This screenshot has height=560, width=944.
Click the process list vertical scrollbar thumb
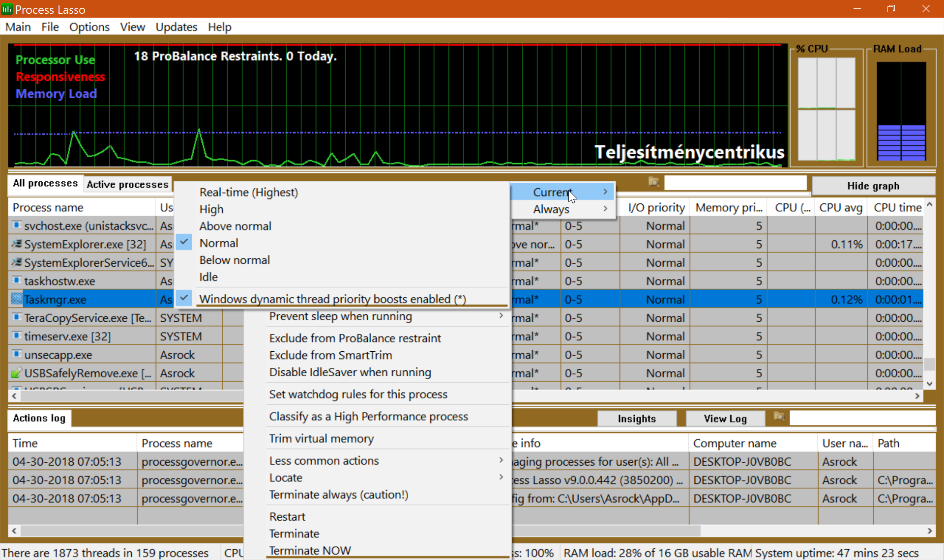929,364
